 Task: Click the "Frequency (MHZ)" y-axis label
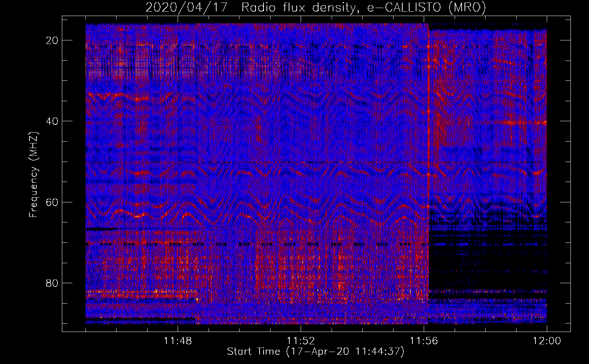33,175
